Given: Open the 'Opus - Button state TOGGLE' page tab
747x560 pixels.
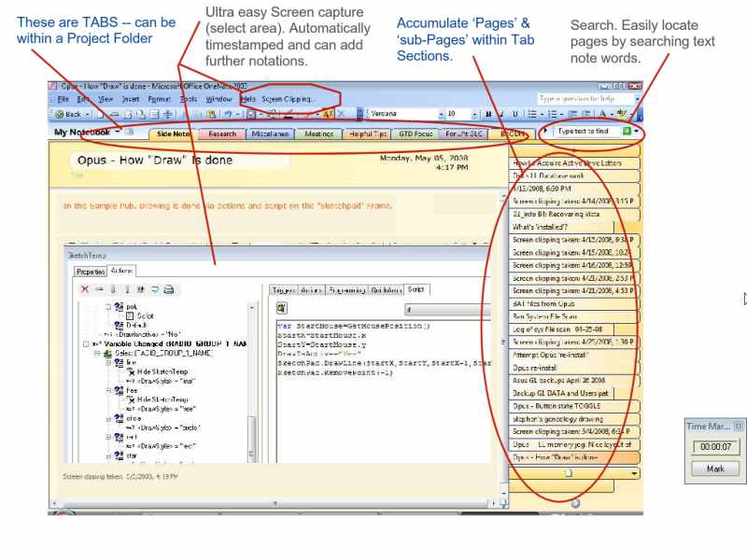Looking at the screenshot, I should pyautogui.click(x=573, y=406).
